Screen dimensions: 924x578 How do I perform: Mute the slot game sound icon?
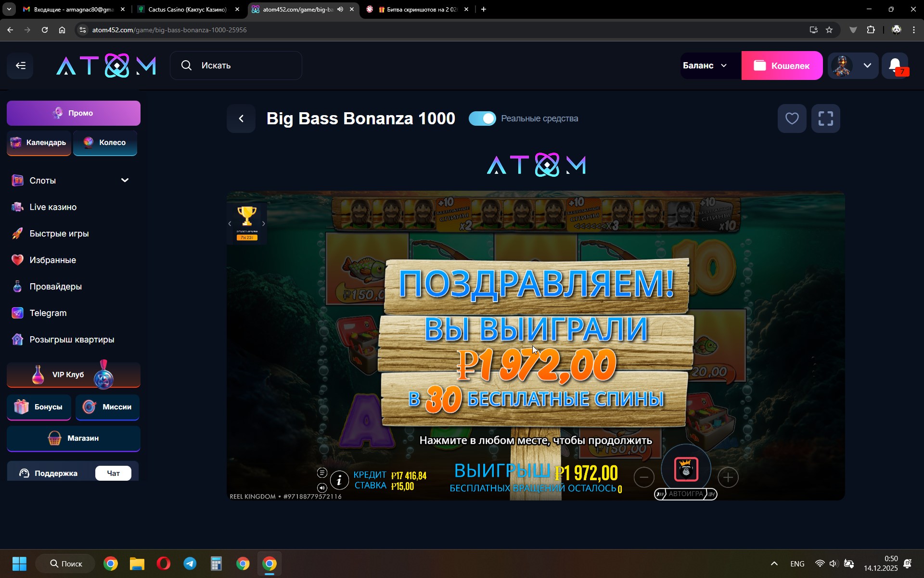322,487
